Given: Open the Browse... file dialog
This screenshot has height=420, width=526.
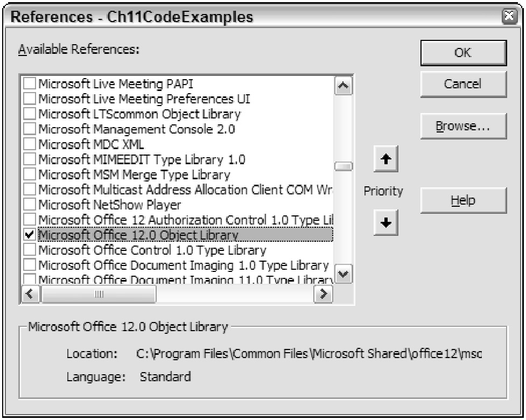Looking at the screenshot, I should [x=463, y=126].
